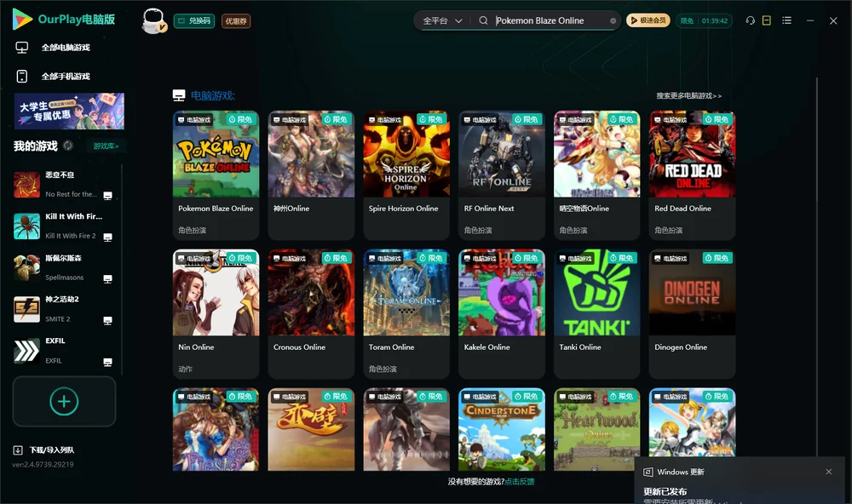Open 時空物语Online game card
This screenshot has height=504, width=852.
click(x=596, y=175)
